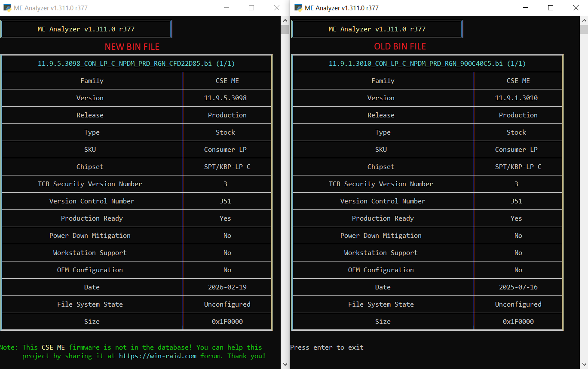Click the Stock type value under NEW BIN FILE
Image resolution: width=588 pixels, height=369 pixels.
tap(225, 132)
